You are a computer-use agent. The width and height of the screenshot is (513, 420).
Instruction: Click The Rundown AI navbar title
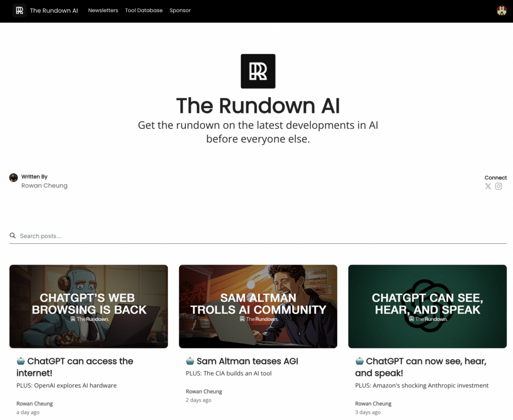[54, 11]
